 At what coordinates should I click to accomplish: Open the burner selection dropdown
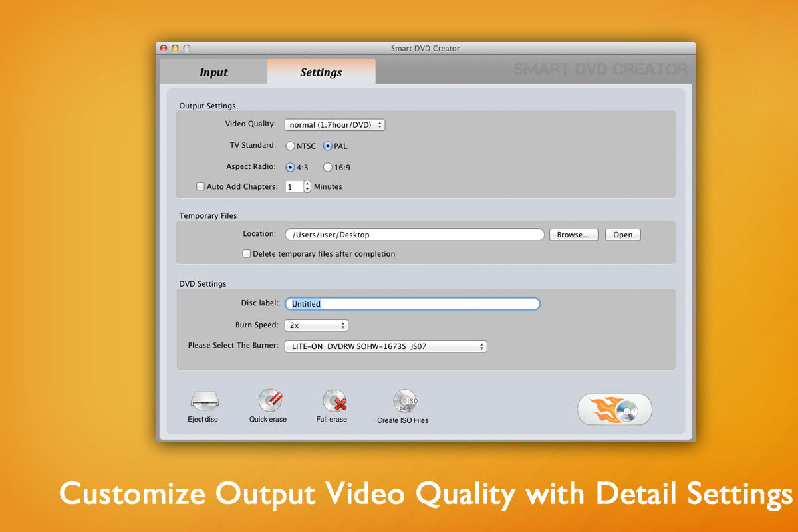point(386,346)
